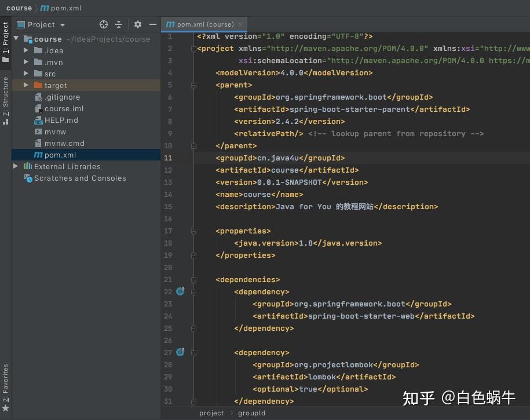Expand the src folder
This screenshot has width=530, height=420.
pyautogui.click(x=25, y=74)
